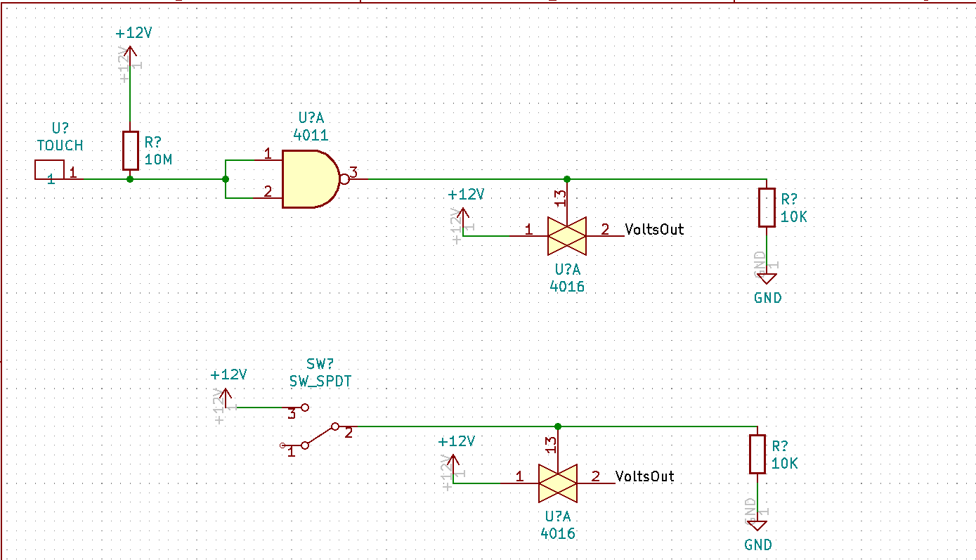Image resolution: width=976 pixels, height=560 pixels.
Task: Click the "4011" value text label
Action: click(311, 135)
